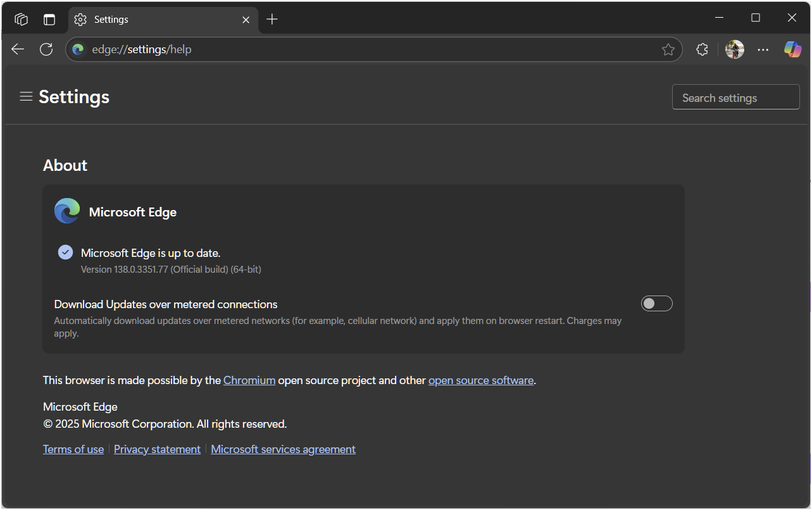Open Copilot from the toolbar

pos(793,49)
